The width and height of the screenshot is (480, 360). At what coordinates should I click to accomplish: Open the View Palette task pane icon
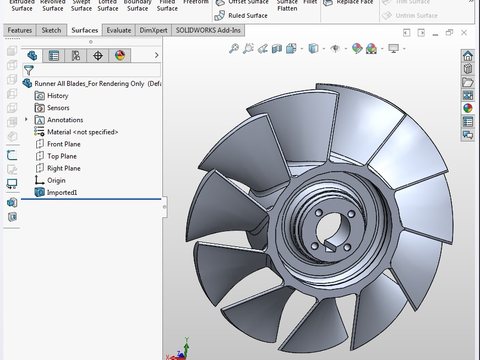468,95
